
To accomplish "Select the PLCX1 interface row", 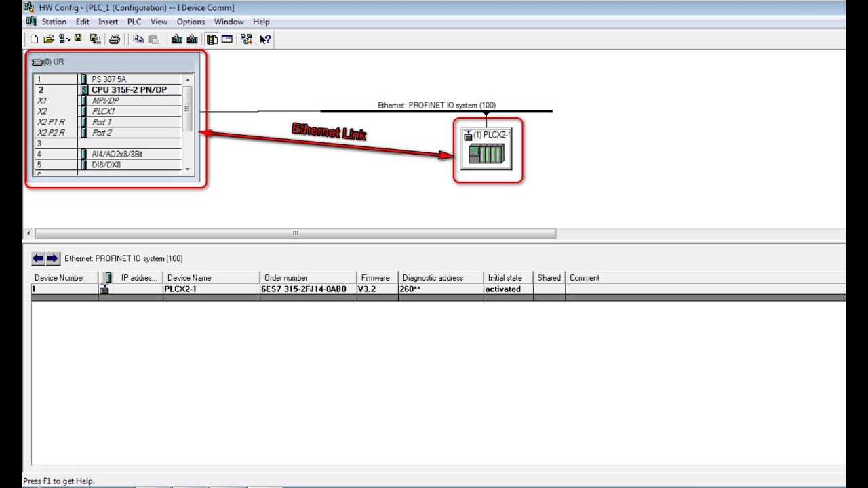I will [x=108, y=111].
